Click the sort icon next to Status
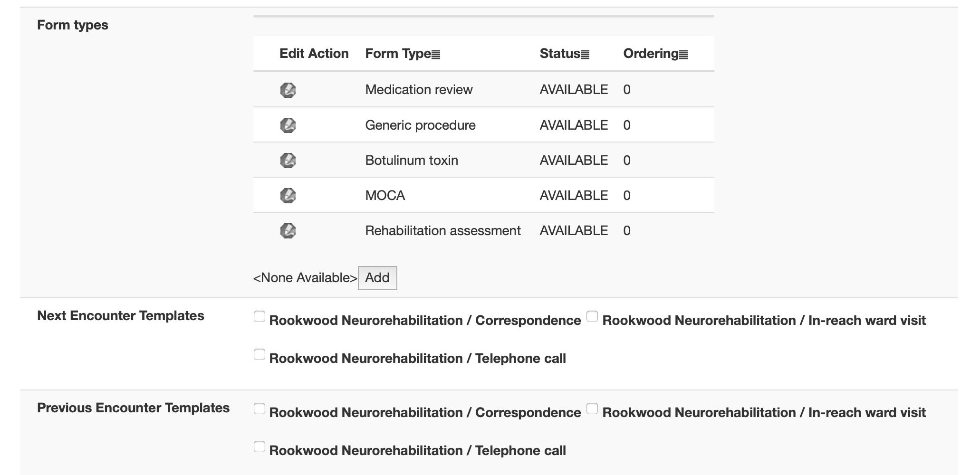The height and width of the screenshot is (475, 980). click(x=586, y=54)
